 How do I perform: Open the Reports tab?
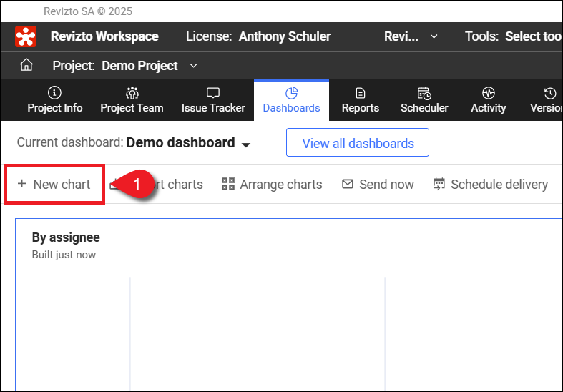click(x=361, y=100)
